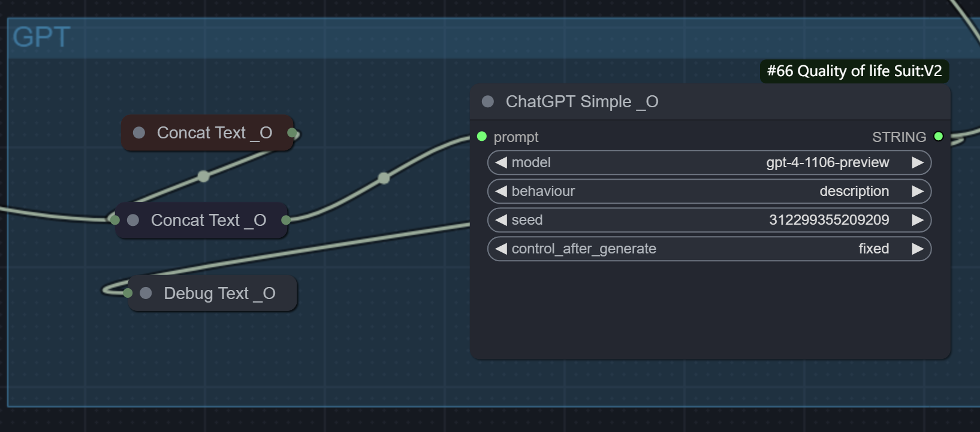Click the STRING output label
980x432 pixels.
899,137
